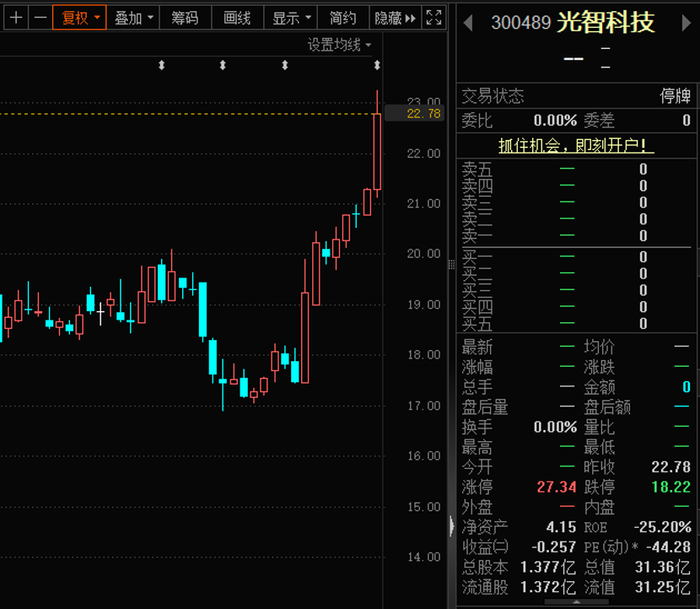Click PE(动) value -44.28

point(668,546)
